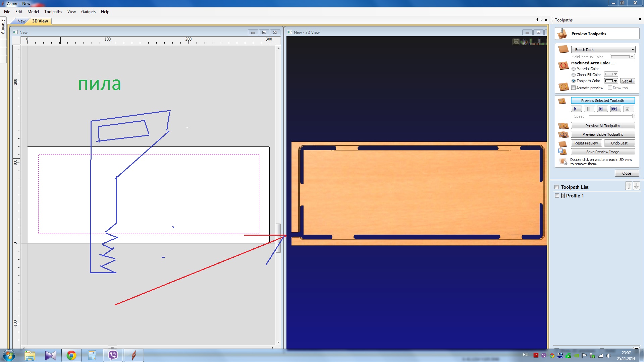Click the Reset Preview button
The image size is (644, 362).
point(586,143)
